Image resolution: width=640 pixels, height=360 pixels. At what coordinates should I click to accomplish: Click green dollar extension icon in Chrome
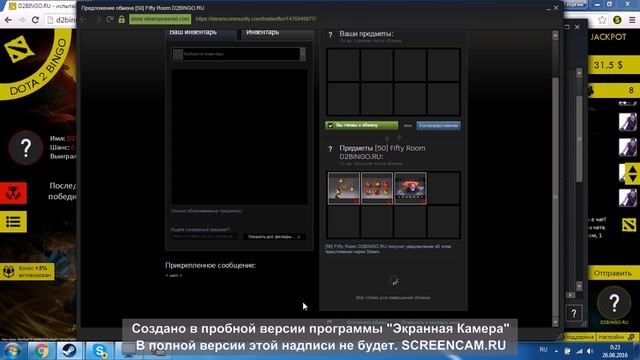point(617,20)
